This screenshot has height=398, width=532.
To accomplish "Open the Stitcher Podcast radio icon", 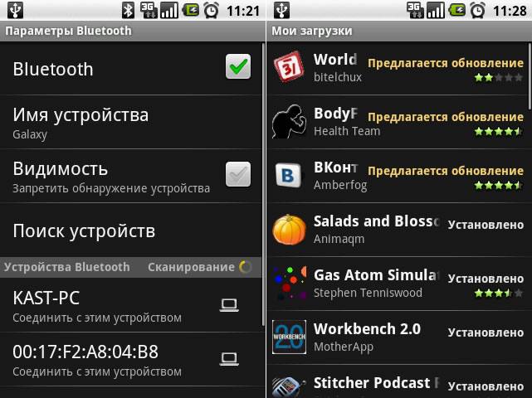I will (x=289, y=387).
